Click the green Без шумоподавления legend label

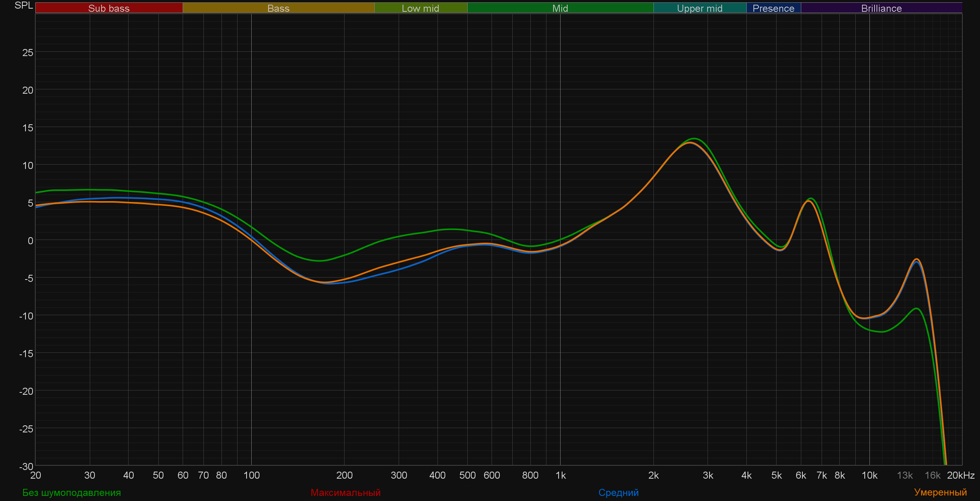(72, 492)
